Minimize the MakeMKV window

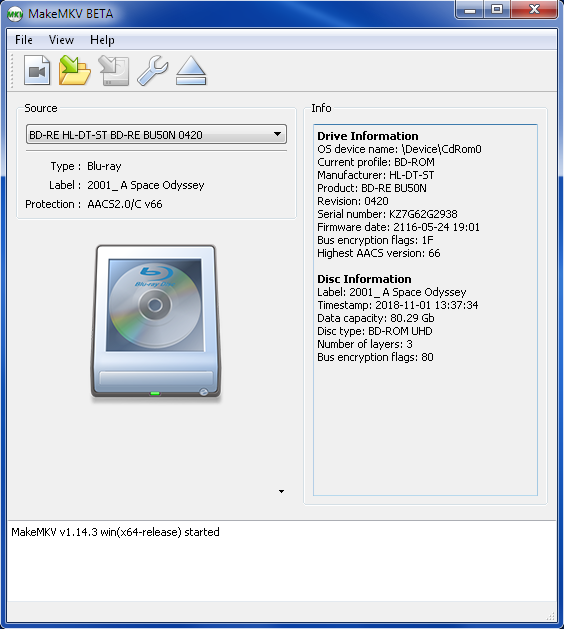click(x=470, y=10)
